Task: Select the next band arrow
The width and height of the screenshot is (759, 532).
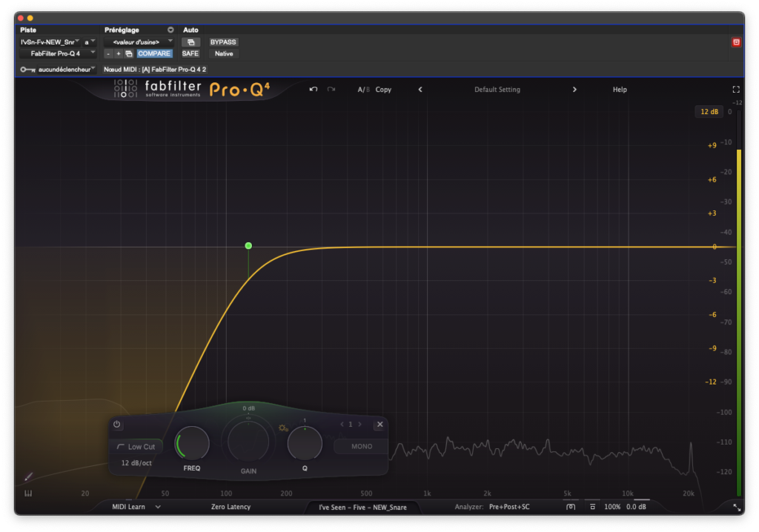Action: point(359,425)
